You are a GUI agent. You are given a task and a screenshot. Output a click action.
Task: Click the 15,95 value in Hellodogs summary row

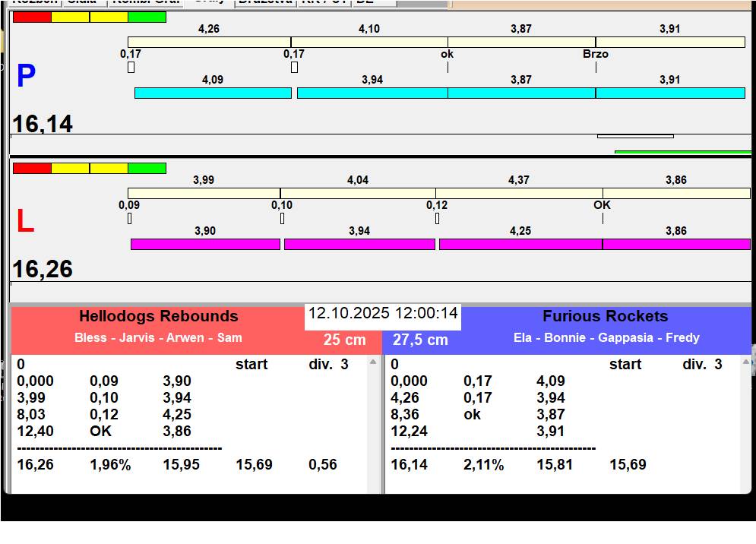(182, 465)
